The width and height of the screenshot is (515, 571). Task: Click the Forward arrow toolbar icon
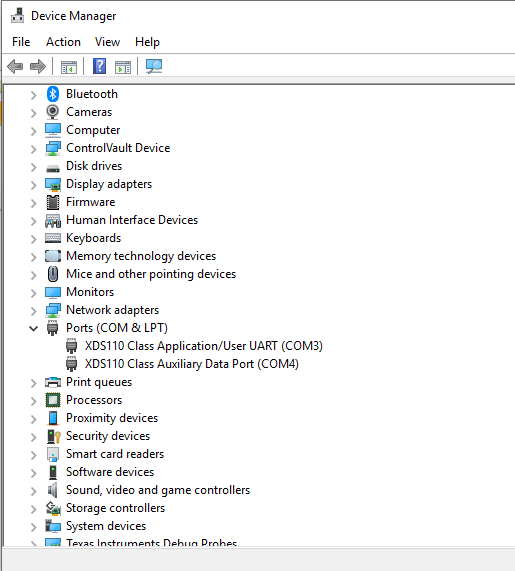38,66
